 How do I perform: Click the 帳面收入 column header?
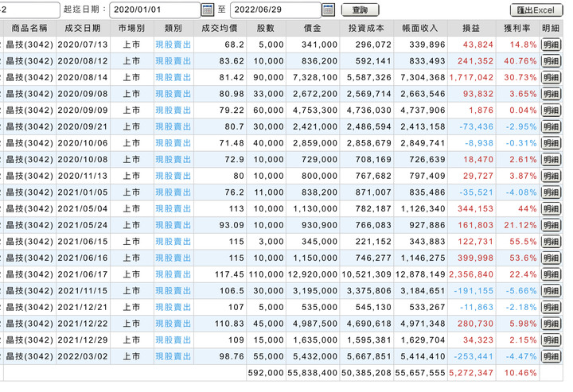pos(420,28)
